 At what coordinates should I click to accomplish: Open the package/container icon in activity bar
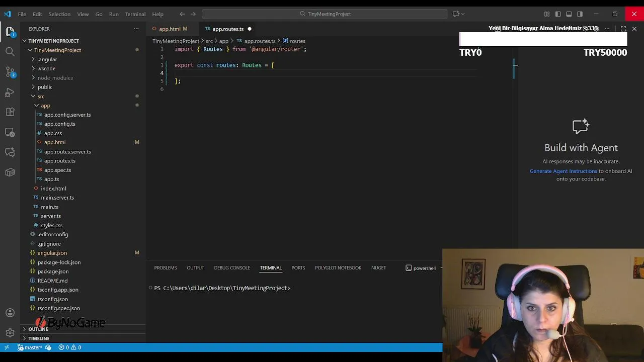(10, 172)
